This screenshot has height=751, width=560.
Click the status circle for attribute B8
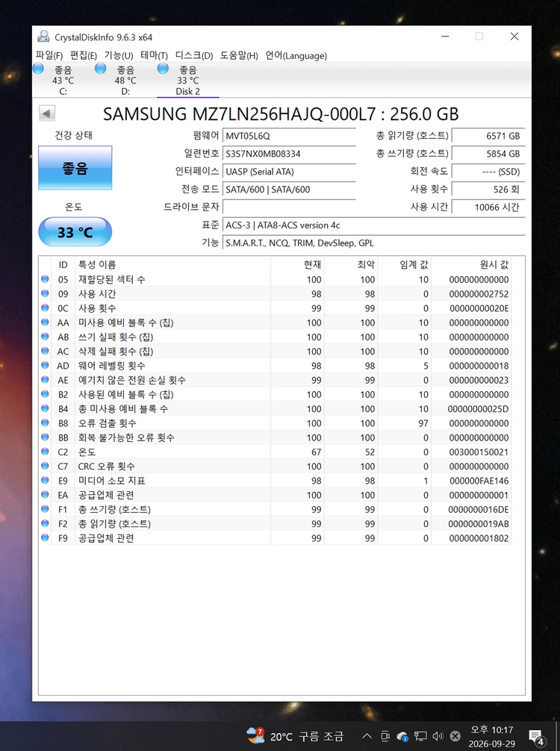[x=45, y=423]
